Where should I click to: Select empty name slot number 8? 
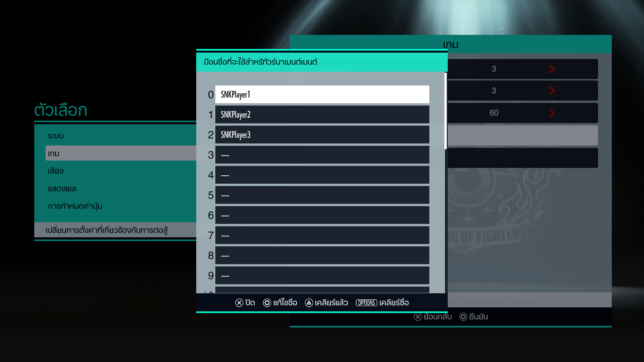[x=322, y=255]
